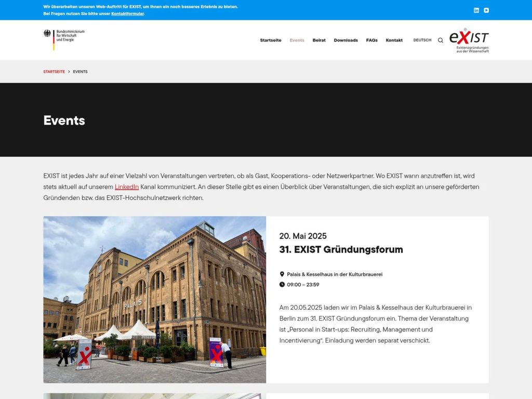Click the location pin icon beside Palais & Kesselhaus
This screenshot has height=399, width=532.
click(283, 274)
